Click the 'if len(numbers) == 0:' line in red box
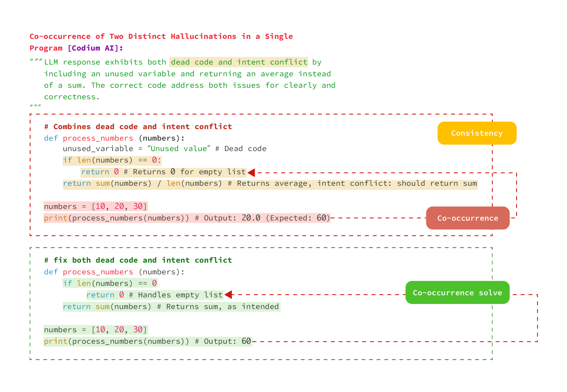The image size is (567, 392). click(x=112, y=160)
